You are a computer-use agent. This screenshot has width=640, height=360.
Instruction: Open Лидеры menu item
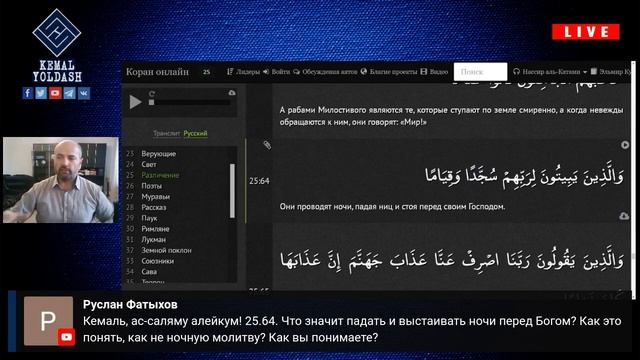244,72
